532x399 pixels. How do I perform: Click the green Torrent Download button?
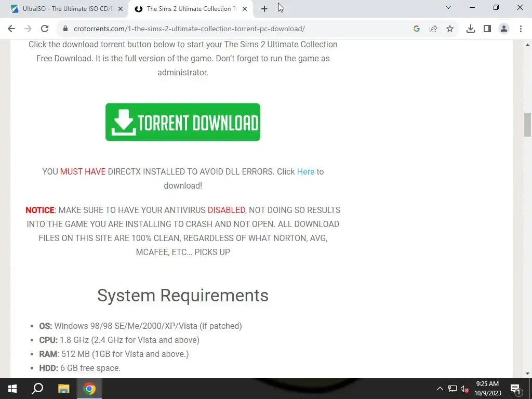point(183,122)
